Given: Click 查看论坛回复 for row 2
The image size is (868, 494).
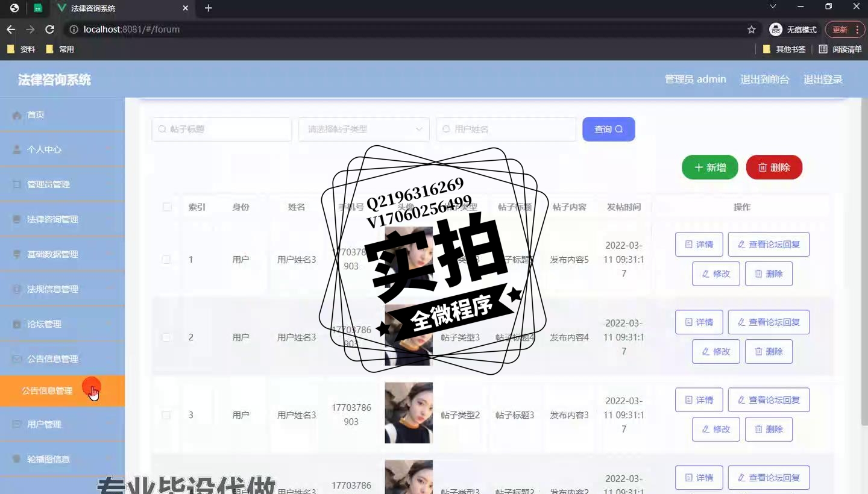Looking at the screenshot, I should click(x=769, y=322).
